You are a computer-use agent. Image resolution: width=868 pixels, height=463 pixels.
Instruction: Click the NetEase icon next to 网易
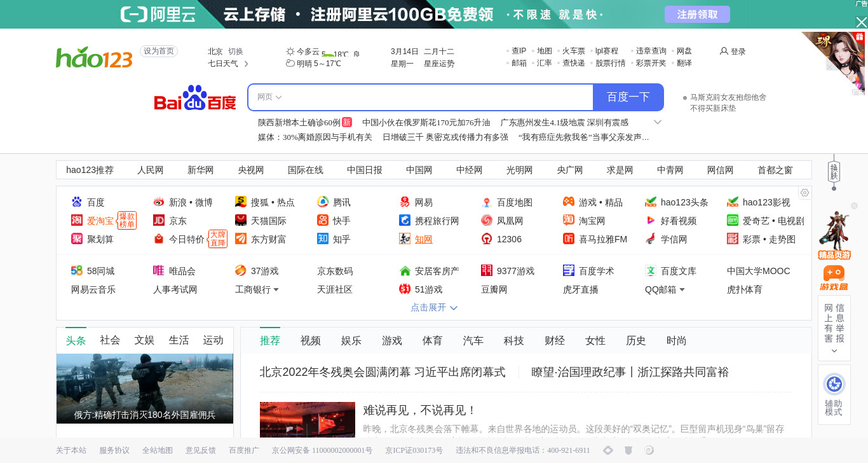pyautogui.click(x=405, y=202)
